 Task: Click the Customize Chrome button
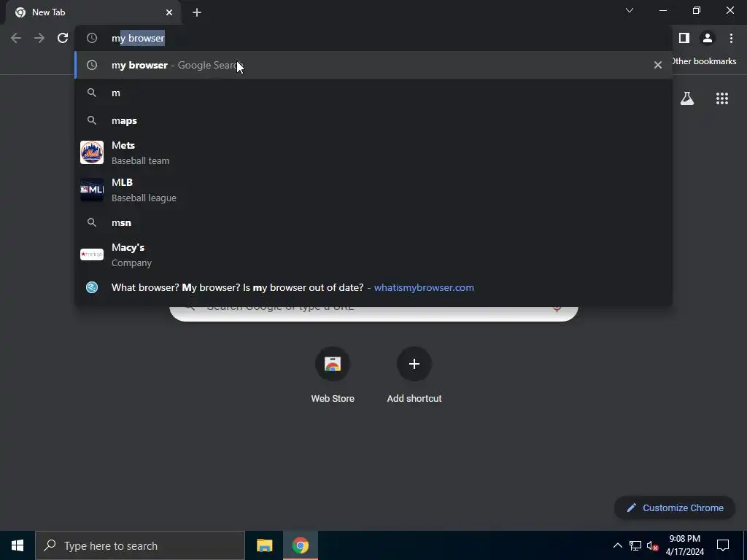(675, 507)
